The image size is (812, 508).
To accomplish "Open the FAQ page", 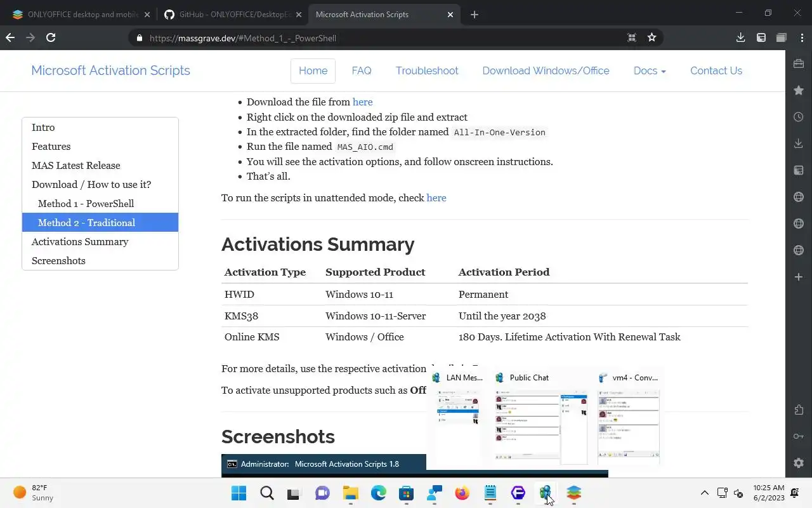I will pyautogui.click(x=362, y=70).
